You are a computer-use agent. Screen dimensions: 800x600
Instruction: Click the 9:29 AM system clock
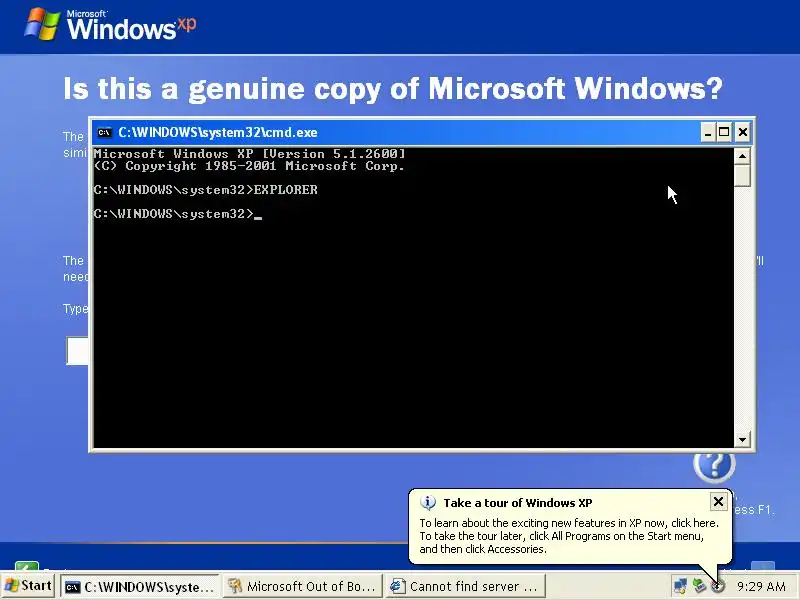pyautogui.click(x=761, y=587)
